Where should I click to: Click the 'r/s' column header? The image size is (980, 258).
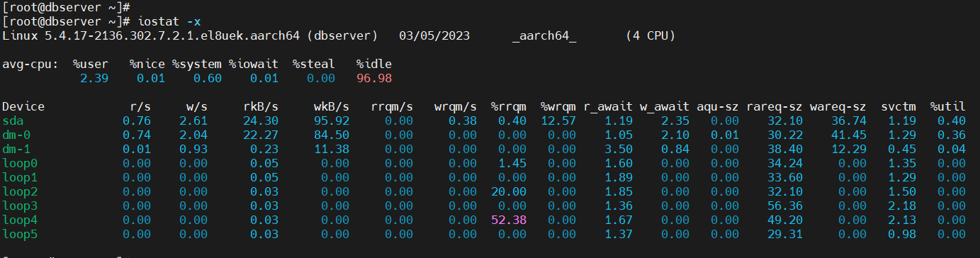[140, 106]
